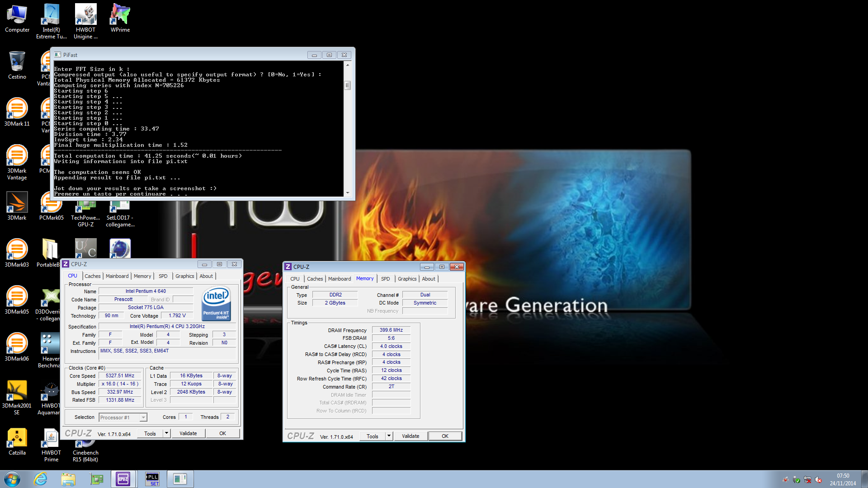Image resolution: width=868 pixels, height=488 pixels.
Task: Click Core Speed value 5327.51 MHz
Action: tap(120, 376)
